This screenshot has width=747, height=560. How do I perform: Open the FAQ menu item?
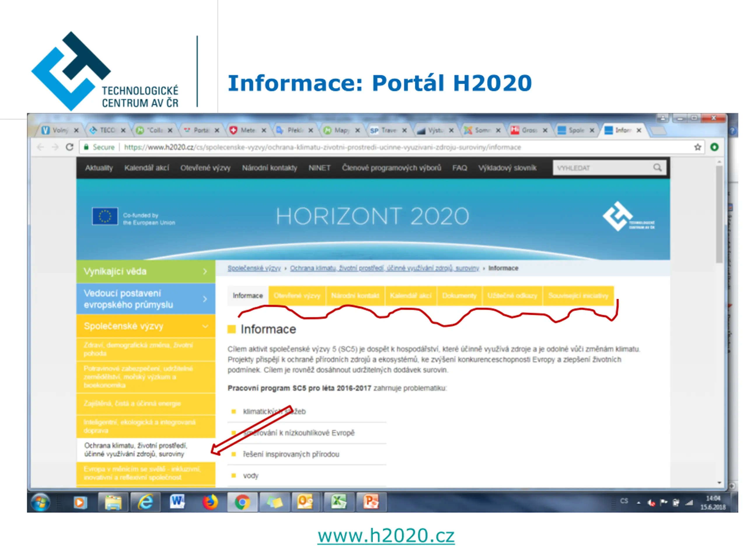click(460, 168)
